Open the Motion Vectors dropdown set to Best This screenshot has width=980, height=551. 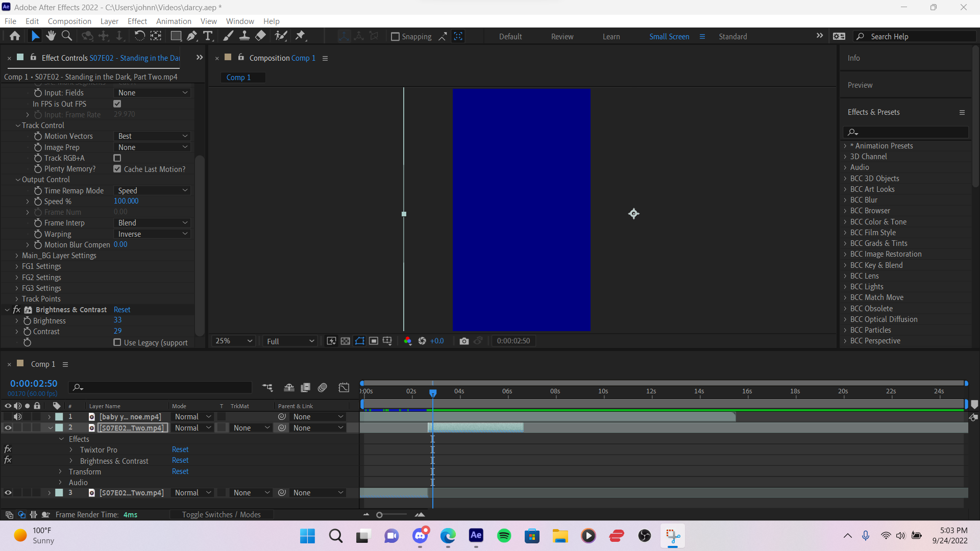[152, 136]
